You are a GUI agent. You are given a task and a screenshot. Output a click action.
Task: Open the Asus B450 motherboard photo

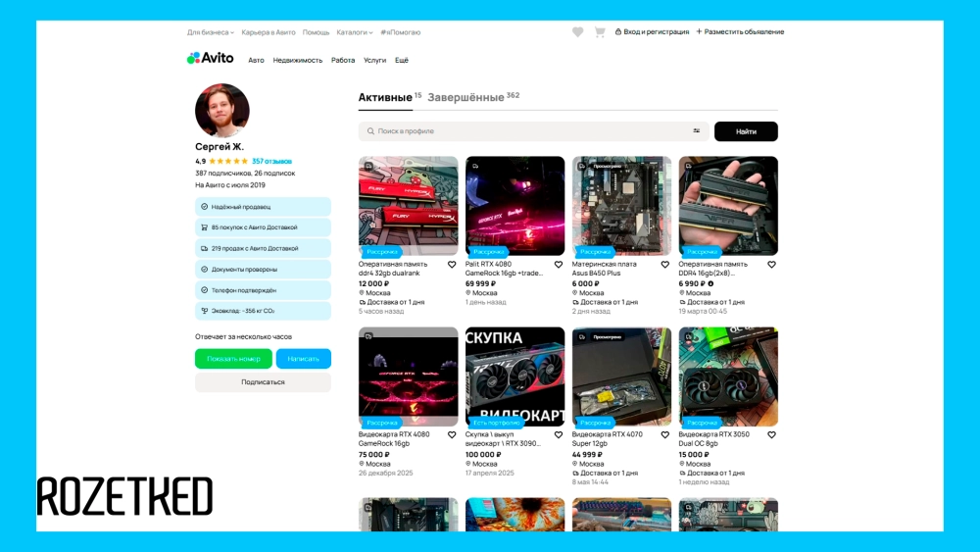coord(622,206)
